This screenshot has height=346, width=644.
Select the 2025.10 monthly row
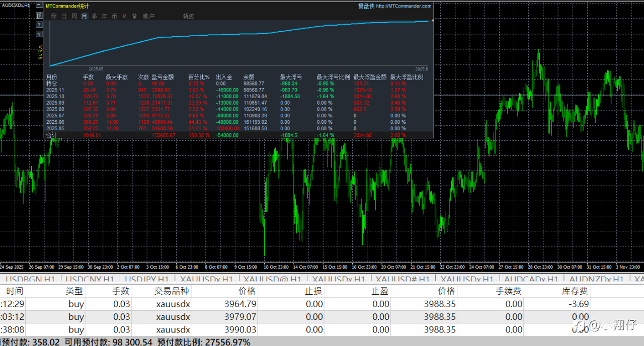coord(55,96)
